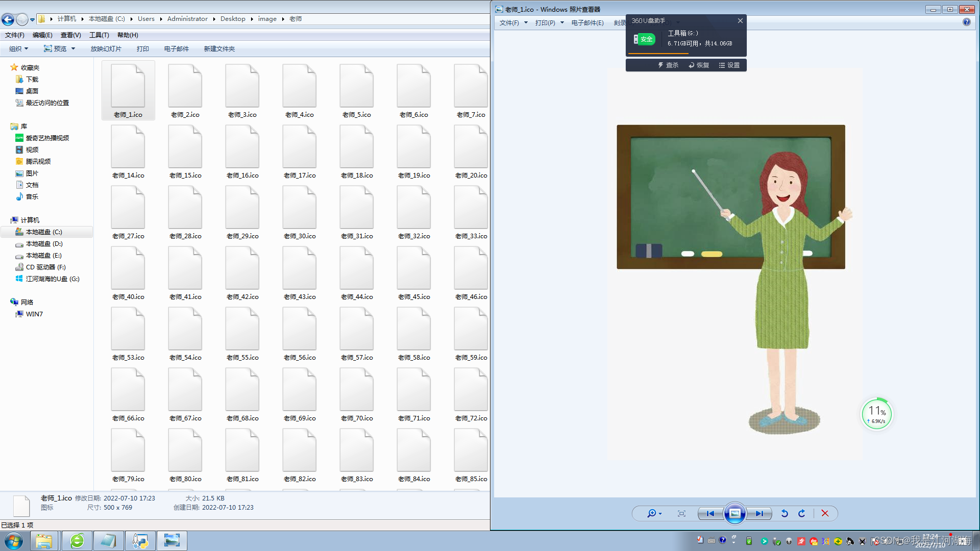Viewport: 980px width, 551px height.
Task: Go to the previous image in Photo Viewer
Action: [710, 514]
